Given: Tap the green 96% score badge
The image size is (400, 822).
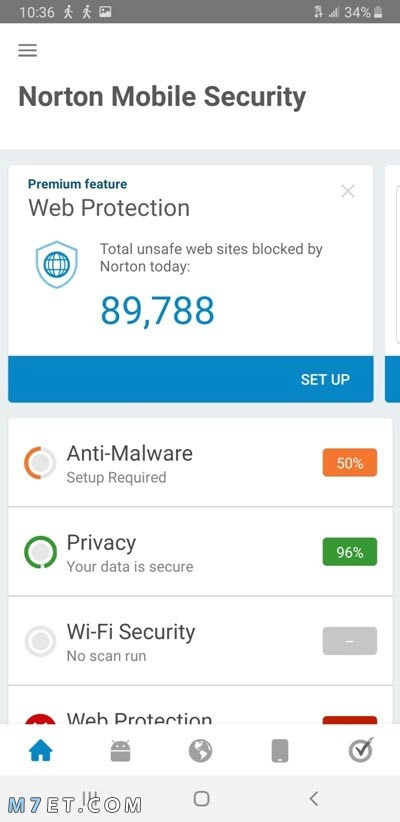Looking at the screenshot, I should (x=350, y=551).
